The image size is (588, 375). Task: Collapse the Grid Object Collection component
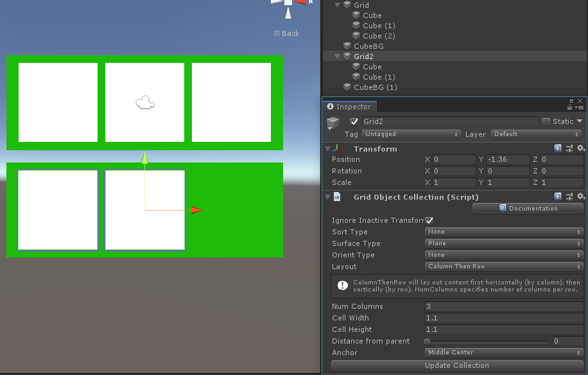pyautogui.click(x=328, y=197)
